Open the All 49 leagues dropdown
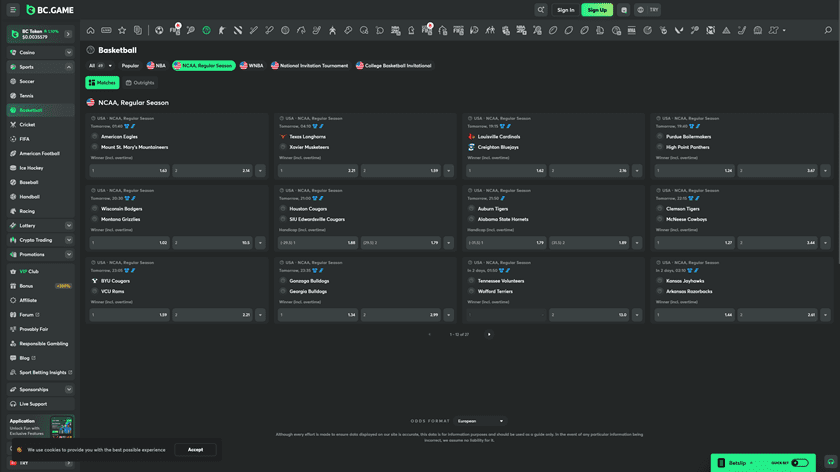 coord(100,66)
